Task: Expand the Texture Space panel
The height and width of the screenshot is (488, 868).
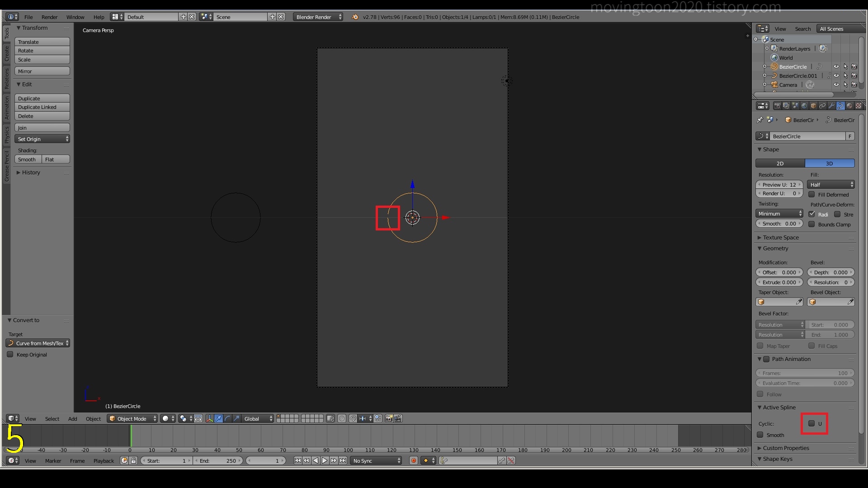Action: point(780,238)
